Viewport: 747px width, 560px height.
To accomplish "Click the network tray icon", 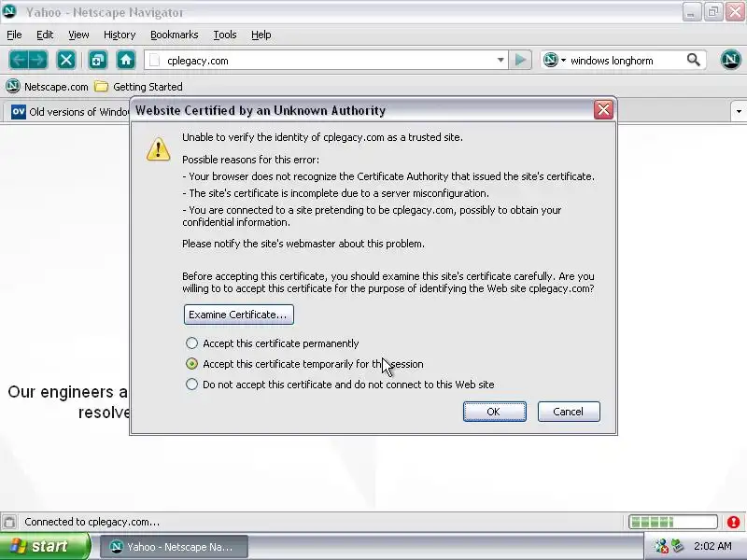I will [x=661, y=546].
